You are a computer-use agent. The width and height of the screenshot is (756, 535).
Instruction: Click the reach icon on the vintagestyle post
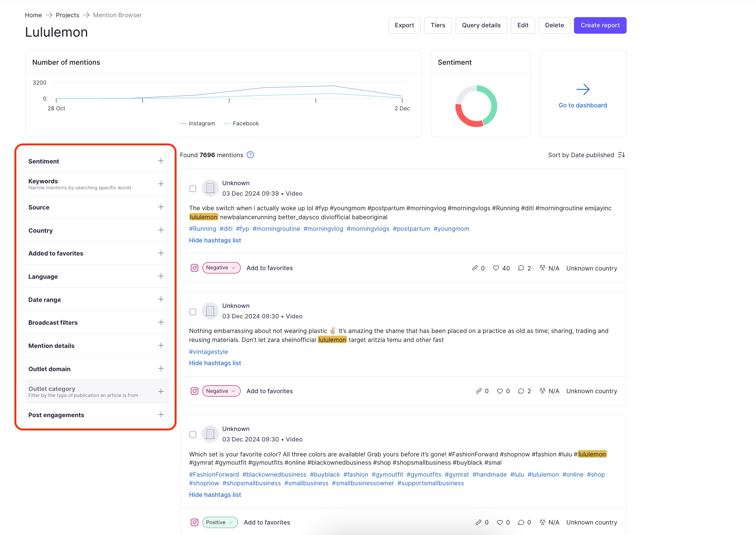coord(542,391)
